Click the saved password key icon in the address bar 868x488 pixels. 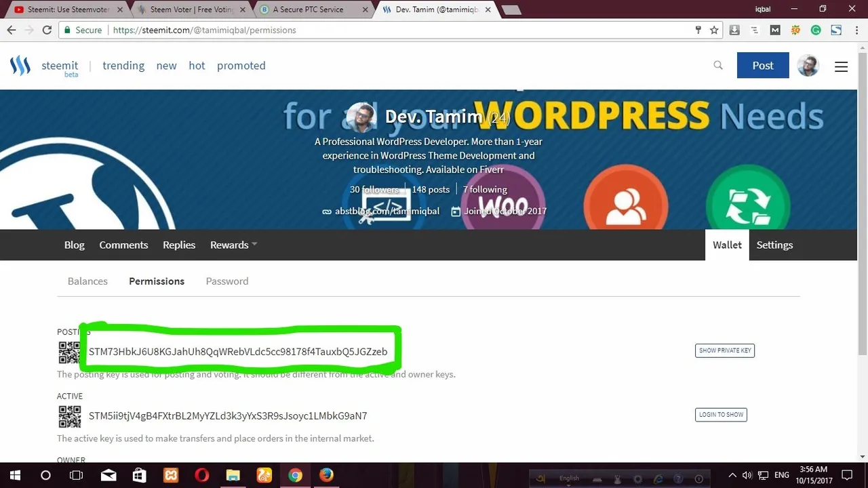tap(698, 30)
